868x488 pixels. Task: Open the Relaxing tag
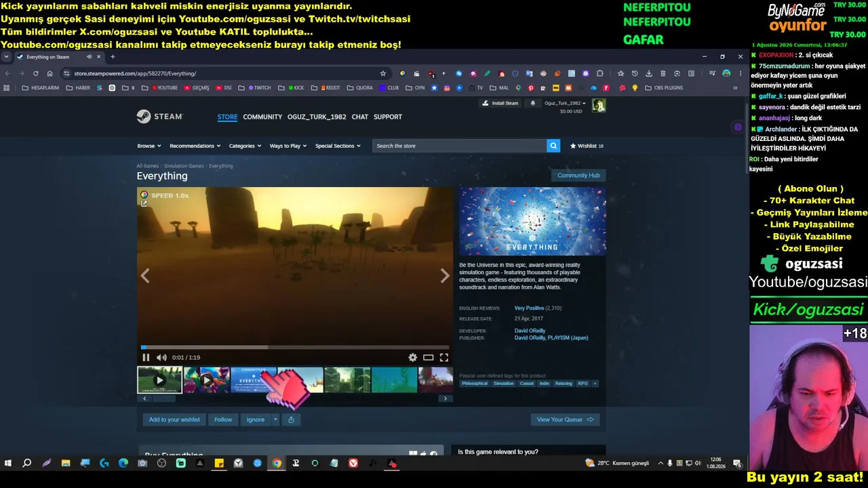pos(564,384)
